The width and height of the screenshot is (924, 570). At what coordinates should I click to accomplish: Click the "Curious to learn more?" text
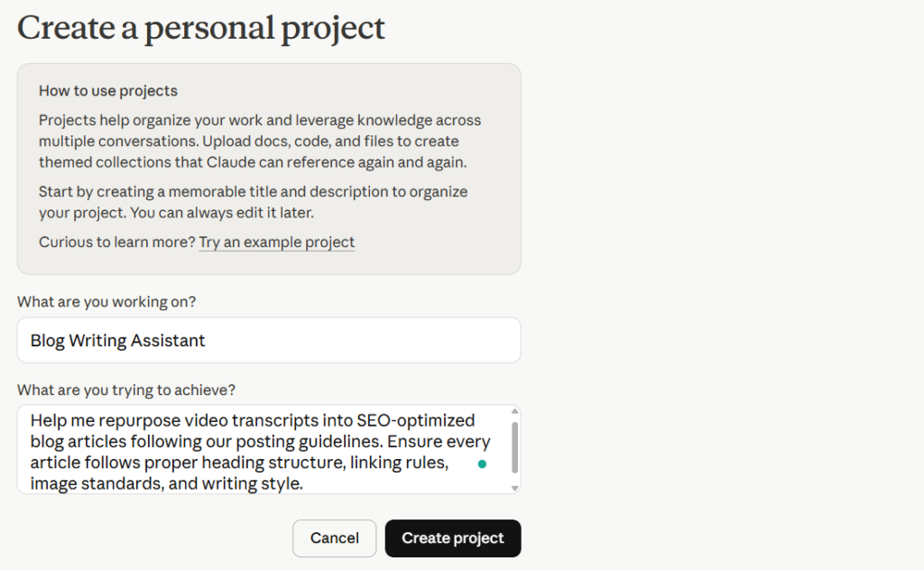pyautogui.click(x=116, y=242)
